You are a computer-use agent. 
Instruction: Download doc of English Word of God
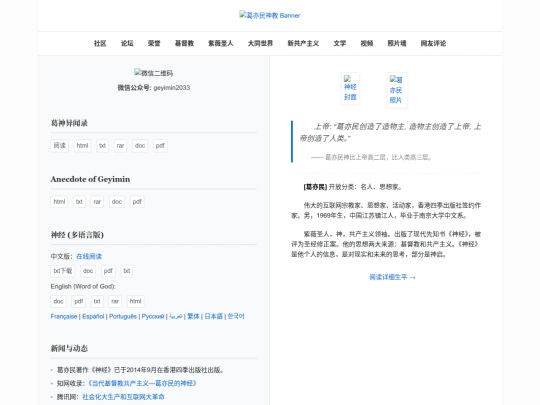(58, 301)
